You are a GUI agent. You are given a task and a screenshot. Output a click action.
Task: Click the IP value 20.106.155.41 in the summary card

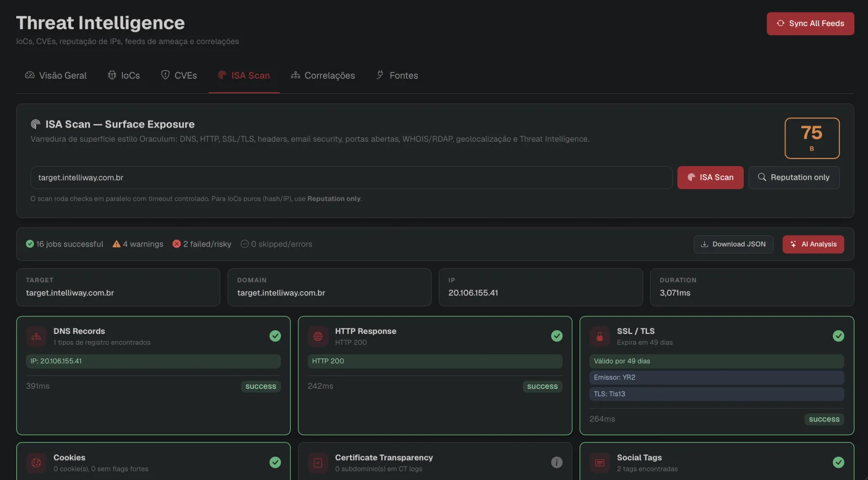(473, 293)
